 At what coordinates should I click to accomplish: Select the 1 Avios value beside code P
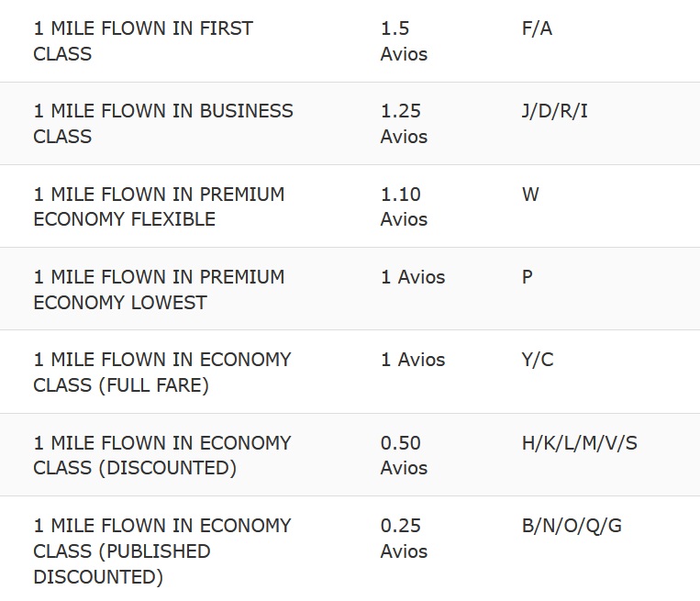click(x=413, y=277)
